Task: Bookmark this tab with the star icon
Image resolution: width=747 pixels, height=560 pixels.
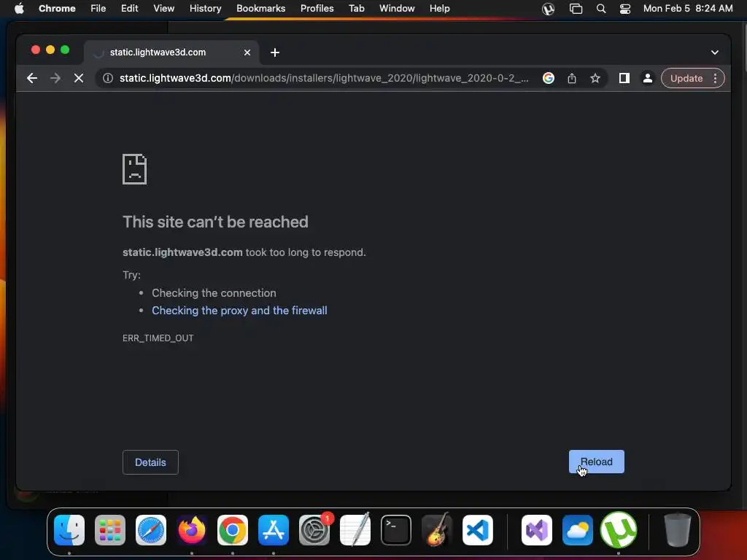Action: [595, 78]
